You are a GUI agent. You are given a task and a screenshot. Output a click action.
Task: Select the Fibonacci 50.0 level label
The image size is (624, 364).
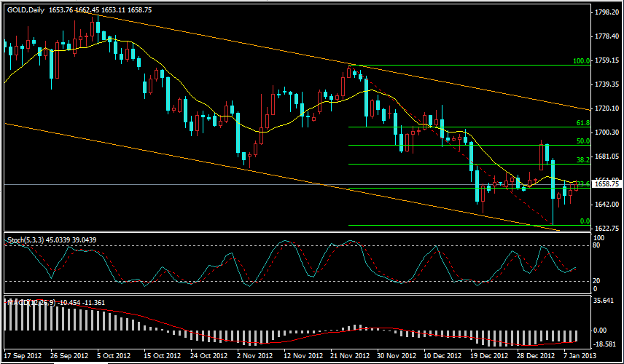[583, 141]
